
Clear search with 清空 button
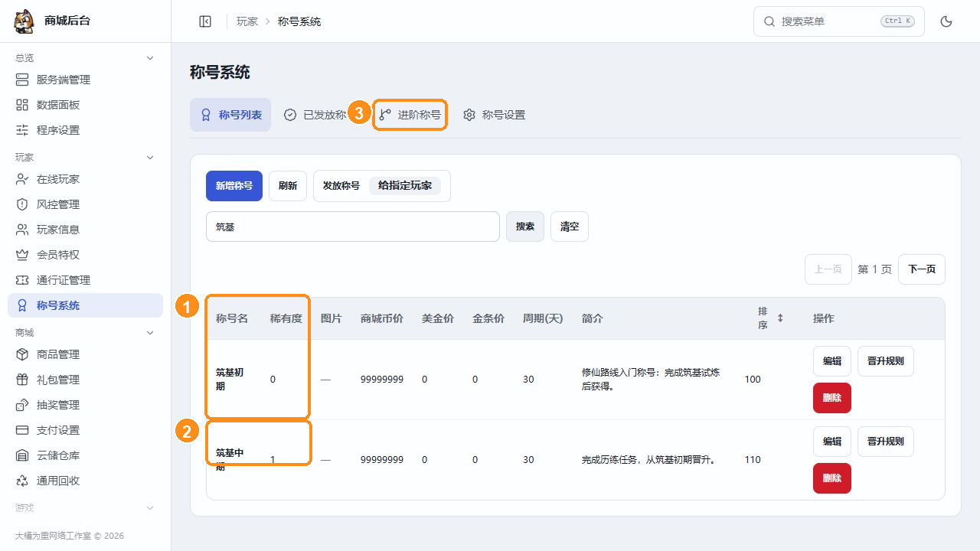pos(570,227)
